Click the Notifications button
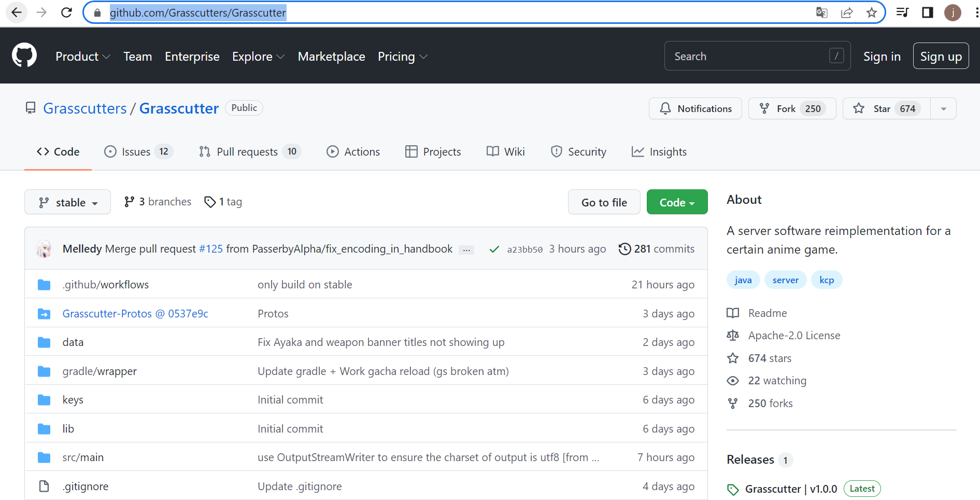980x500 pixels. tap(695, 108)
